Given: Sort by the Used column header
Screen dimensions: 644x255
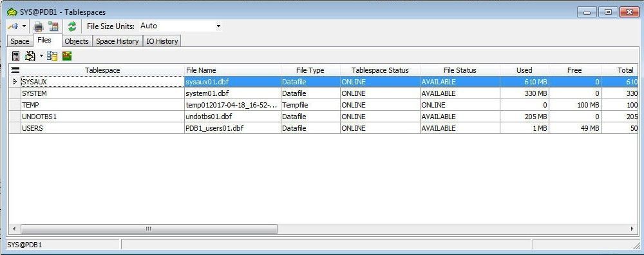Looking at the screenshot, I should (524, 70).
